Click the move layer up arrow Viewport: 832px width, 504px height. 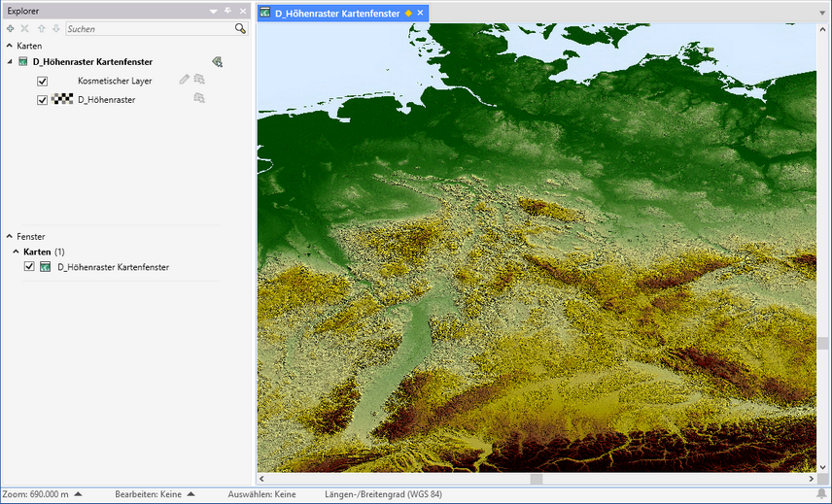(41, 29)
